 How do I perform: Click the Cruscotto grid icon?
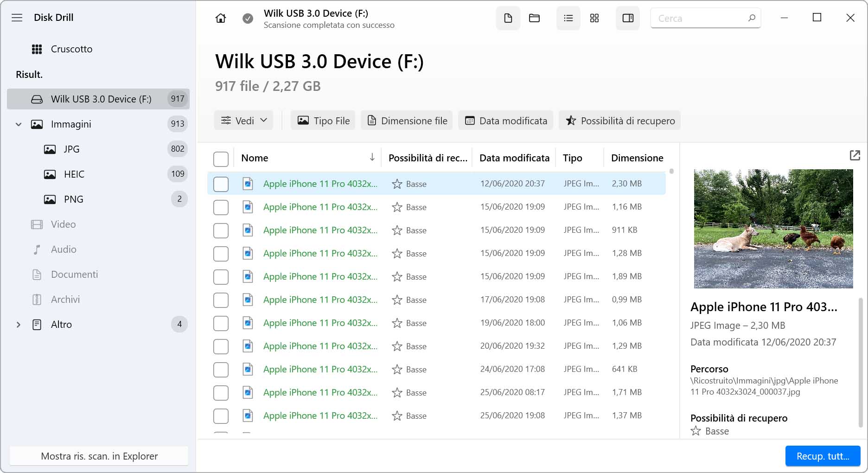point(37,49)
